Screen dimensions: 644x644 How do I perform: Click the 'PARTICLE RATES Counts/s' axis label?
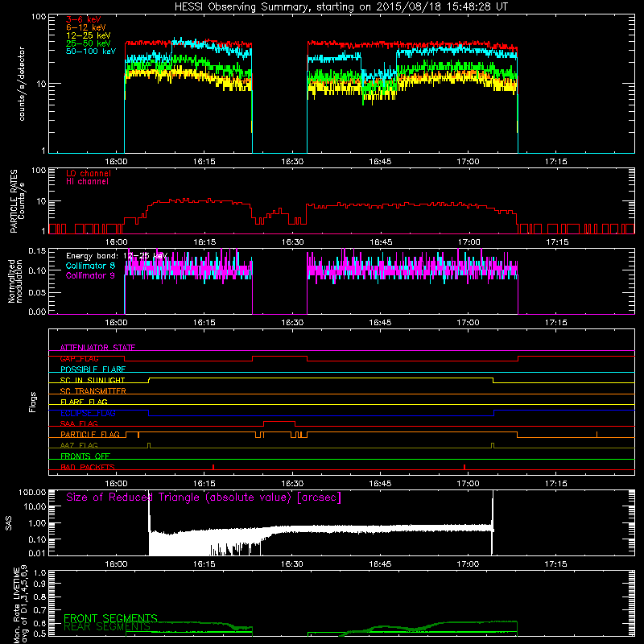tap(17, 201)
